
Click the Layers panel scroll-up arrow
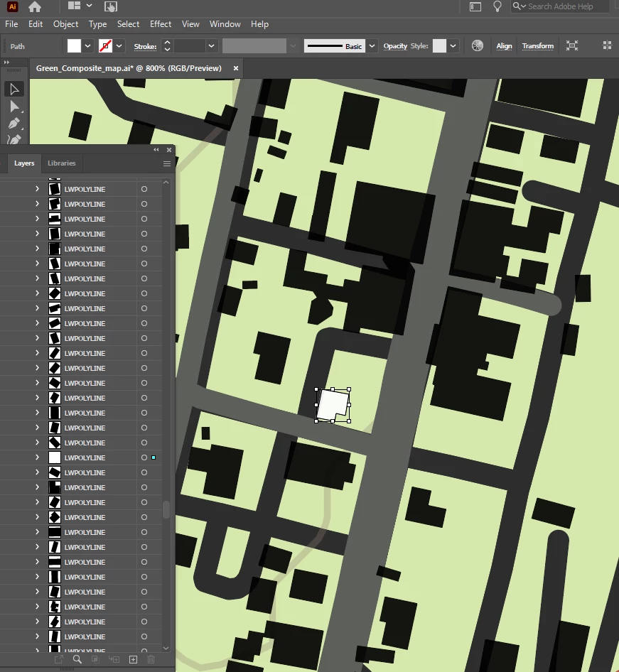point(166,183)
